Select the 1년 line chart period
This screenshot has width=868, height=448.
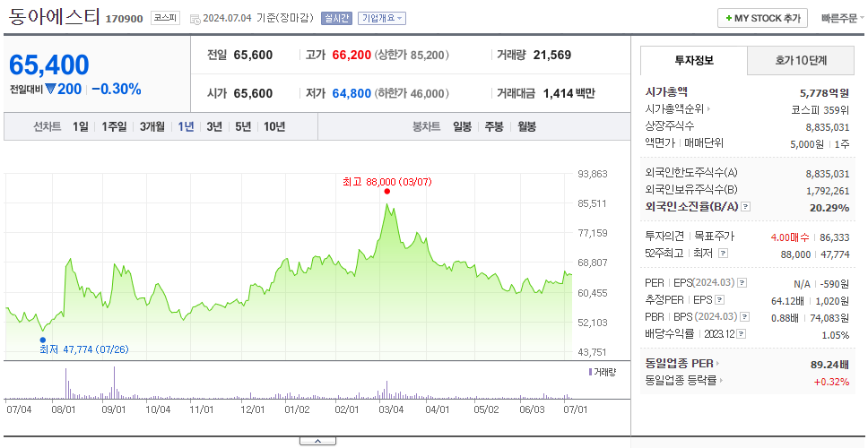(186, 126)
